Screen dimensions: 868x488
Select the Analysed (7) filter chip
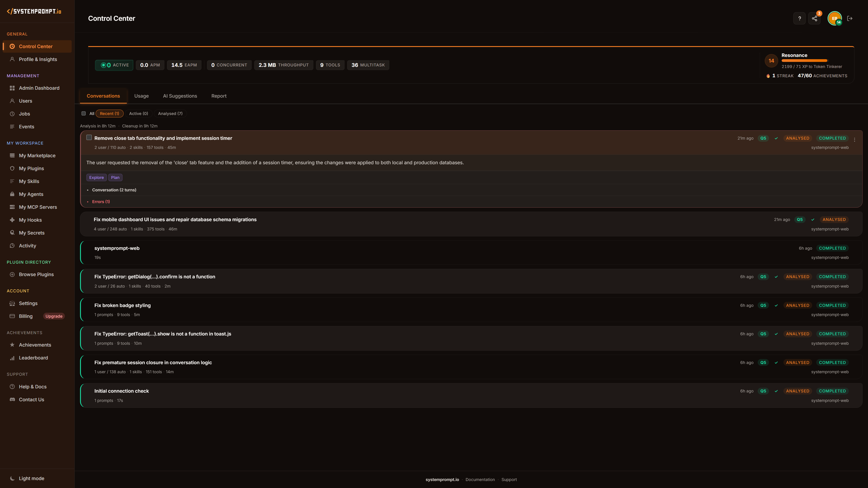[170, 113]
